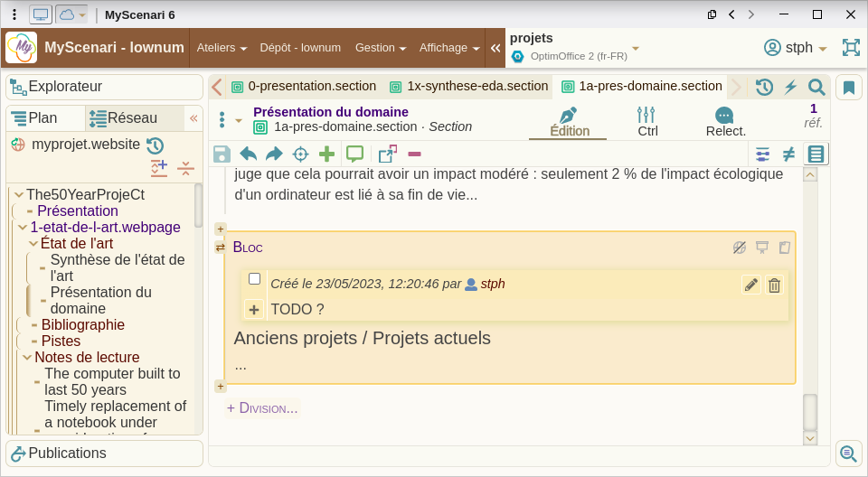The image size is (868, 477).
Task: Click the green plus add icon
Action: point(326,154)
